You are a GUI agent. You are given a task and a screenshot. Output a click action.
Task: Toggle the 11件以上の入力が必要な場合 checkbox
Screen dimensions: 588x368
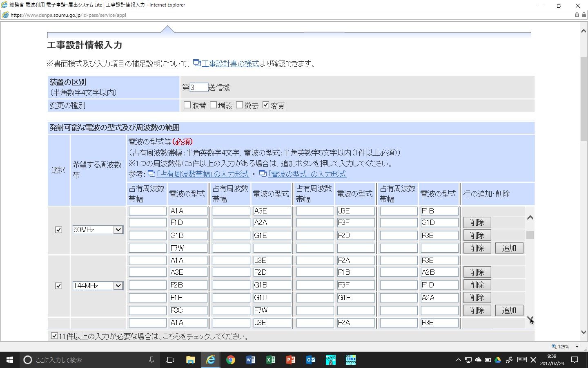(54, 336)
